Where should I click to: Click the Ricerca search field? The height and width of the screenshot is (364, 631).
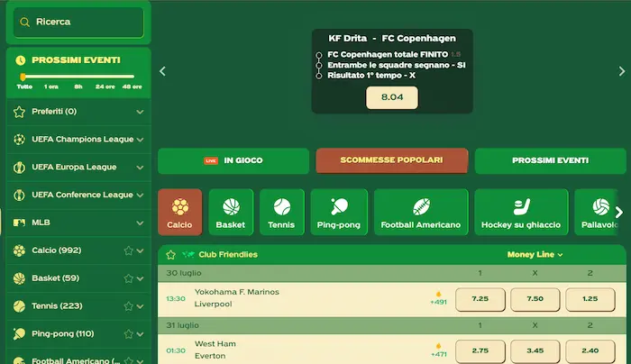(78, 22)
